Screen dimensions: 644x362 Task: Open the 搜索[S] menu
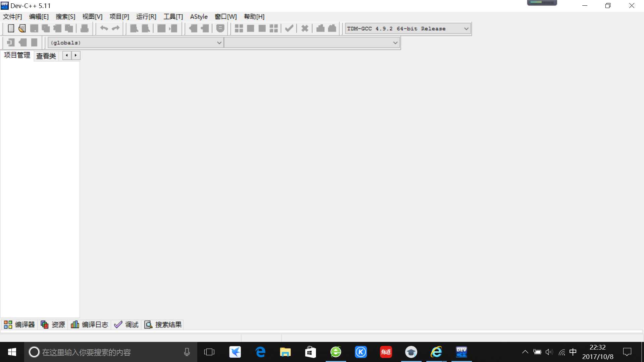click(x=65, y=17)
